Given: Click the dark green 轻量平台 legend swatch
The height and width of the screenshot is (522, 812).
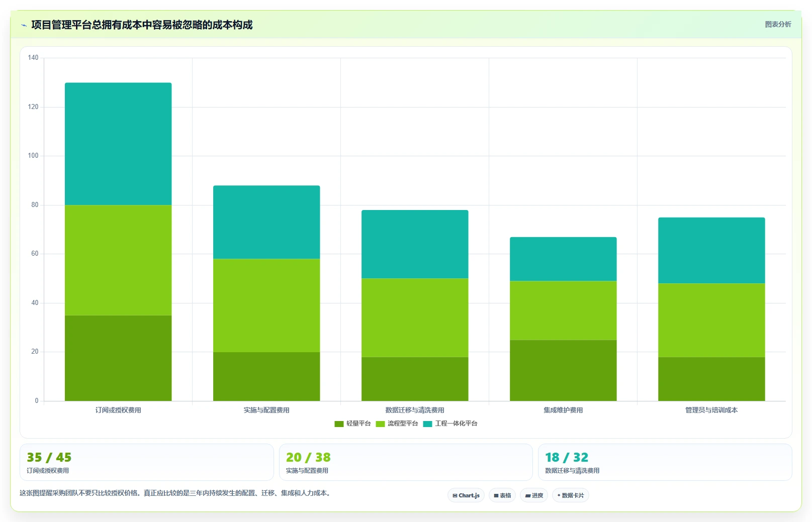Looking at the screenshot, I should pyautogui.click(x=339, y=424).
